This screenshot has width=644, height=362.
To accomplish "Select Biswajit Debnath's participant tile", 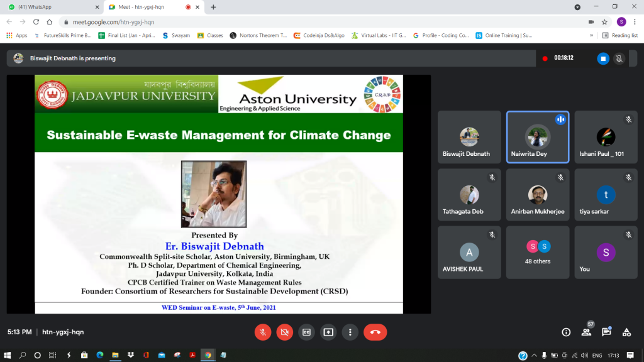I will tap(469, 137).
